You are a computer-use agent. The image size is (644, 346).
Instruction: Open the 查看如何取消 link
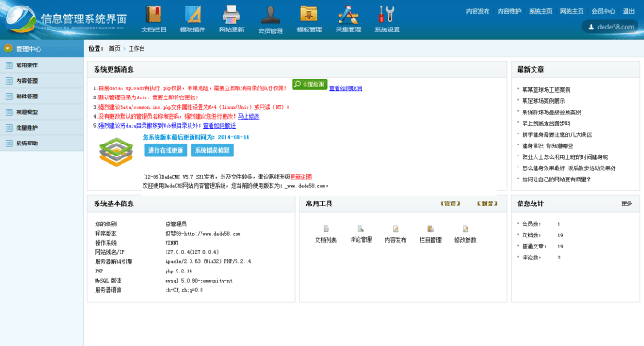click(x=345, y=88)
